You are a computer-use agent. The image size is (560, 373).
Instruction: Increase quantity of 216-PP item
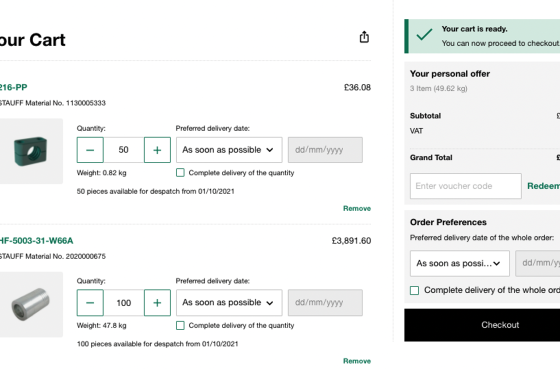157,150
